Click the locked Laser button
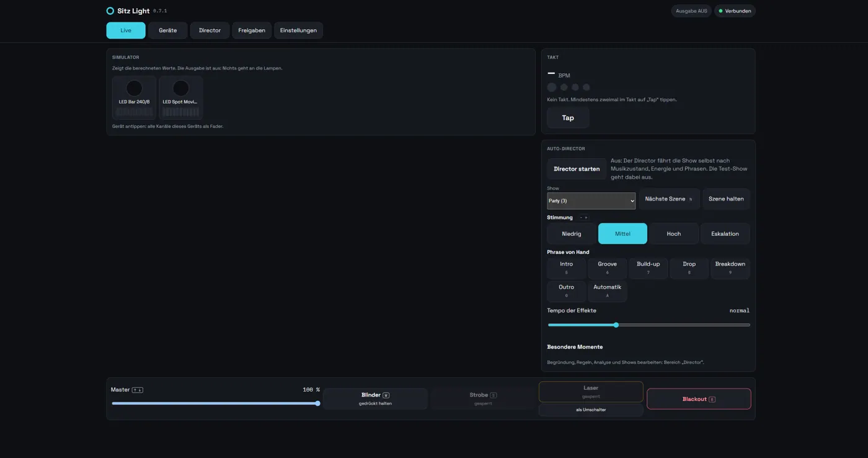 tap(591, 392)
